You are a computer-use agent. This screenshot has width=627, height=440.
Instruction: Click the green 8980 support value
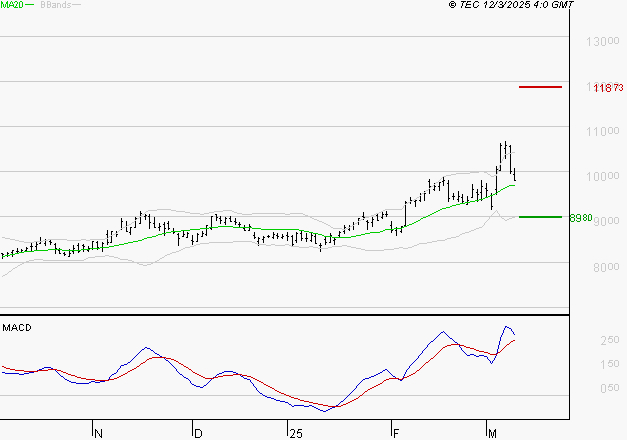tap(581, 218)
